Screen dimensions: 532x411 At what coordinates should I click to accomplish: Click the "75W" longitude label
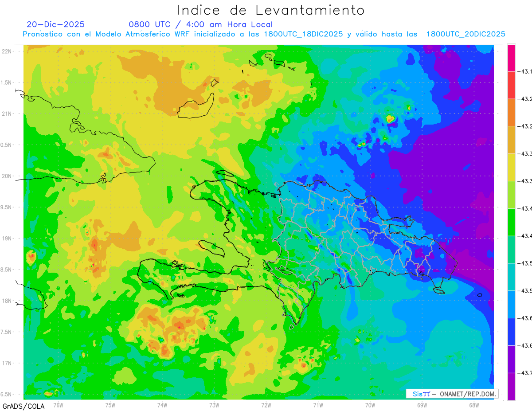tap(110, 405)
